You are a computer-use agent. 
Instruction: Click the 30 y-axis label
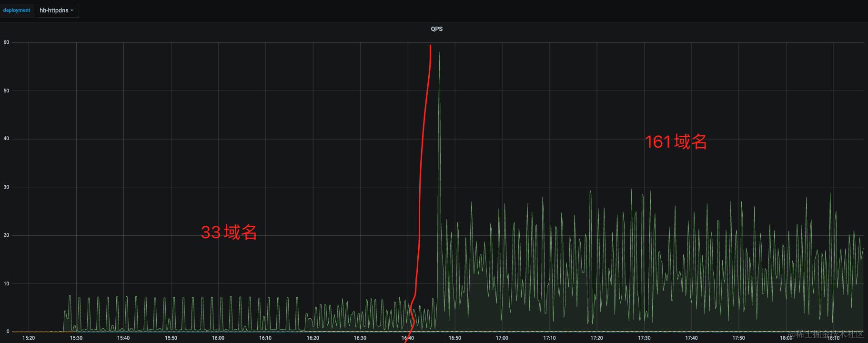[6, 187]
